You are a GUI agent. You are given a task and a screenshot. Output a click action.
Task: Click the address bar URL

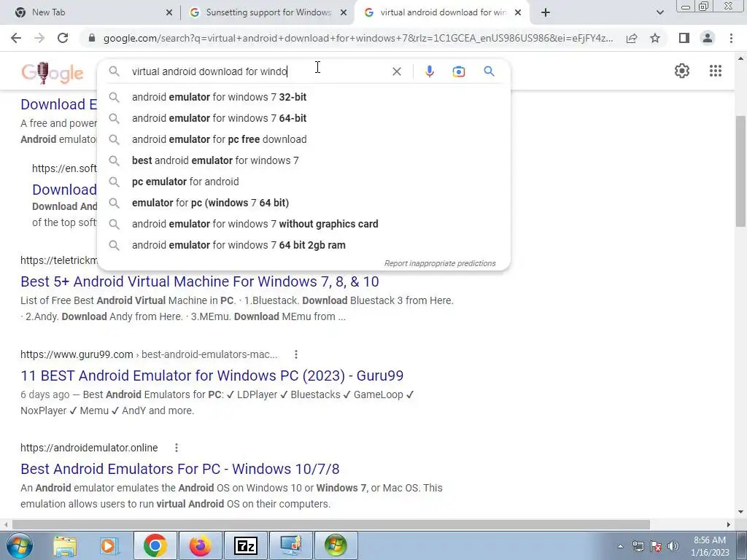tap(358, 38)
